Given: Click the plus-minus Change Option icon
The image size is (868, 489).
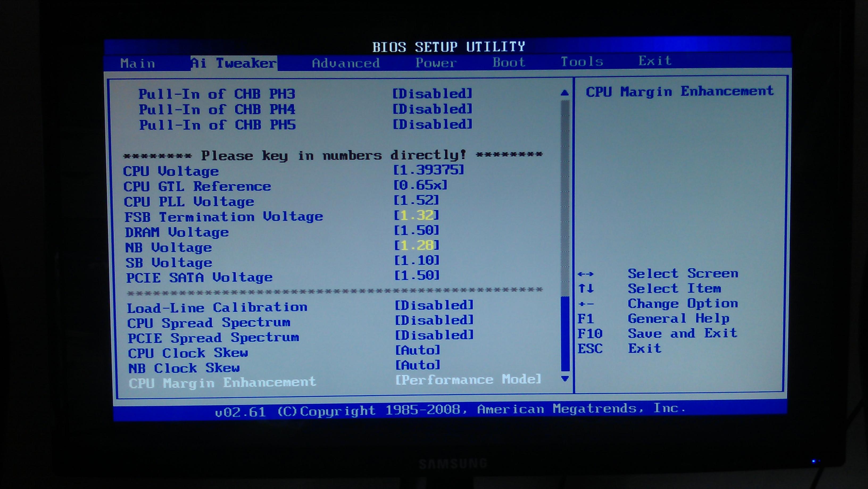Looking at the screenshot, I should point(586,304).
